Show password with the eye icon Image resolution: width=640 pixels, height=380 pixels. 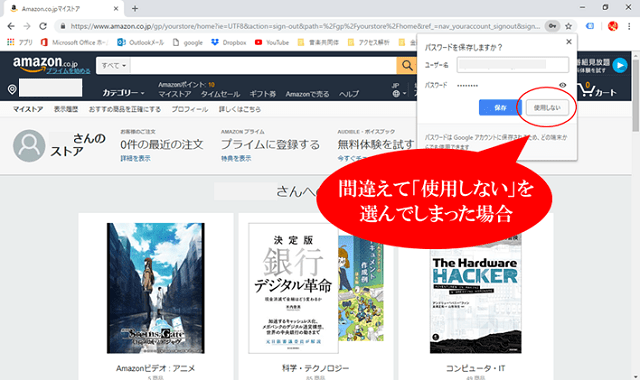coord(562,85)
